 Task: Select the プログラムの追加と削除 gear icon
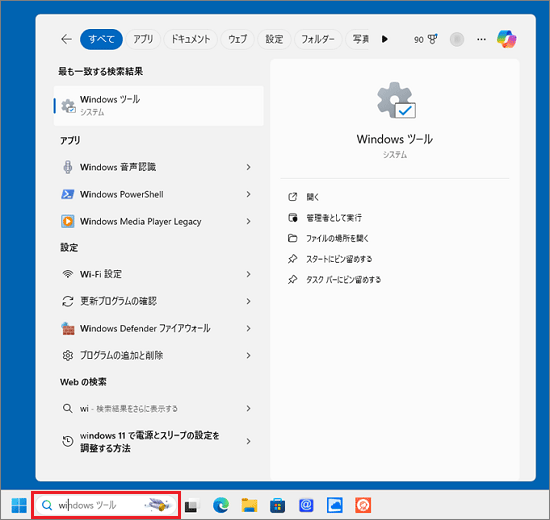[68, 355]
